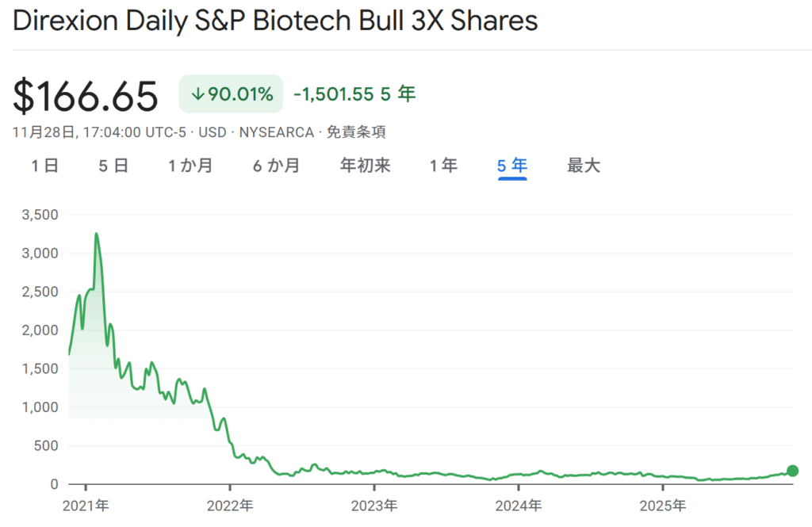Click the 2022年 x-axis label

[x=228, y=506]
